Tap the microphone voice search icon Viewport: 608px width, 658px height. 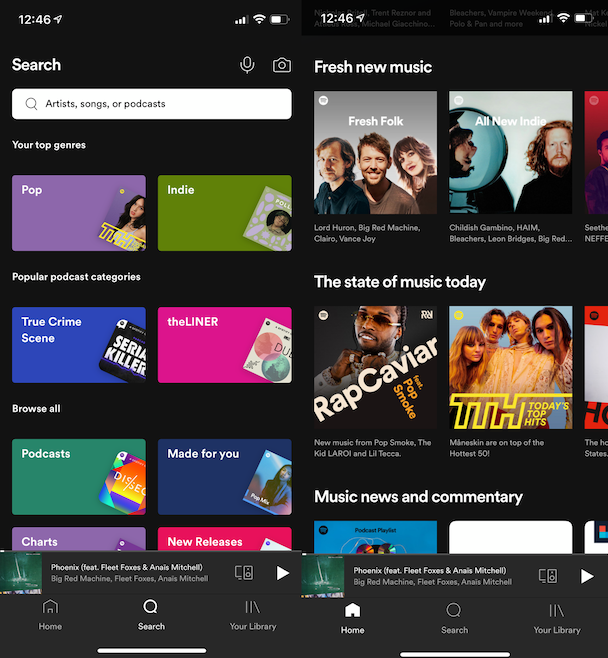tap(247, 65)
